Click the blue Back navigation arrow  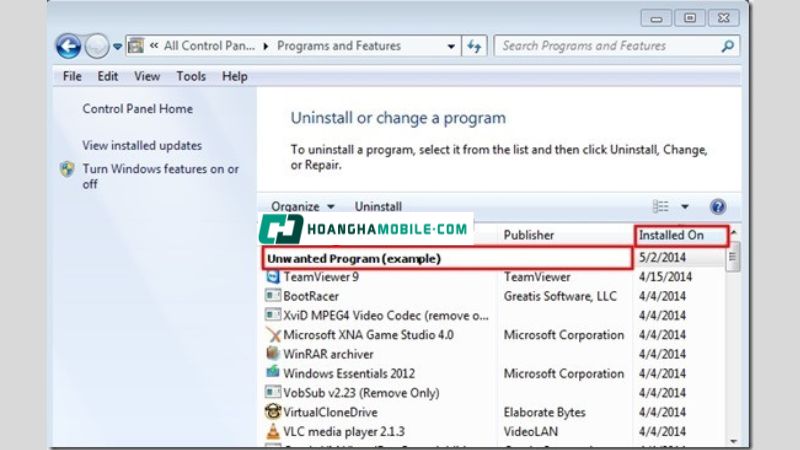pyautogui.click(x=68, y=46)
